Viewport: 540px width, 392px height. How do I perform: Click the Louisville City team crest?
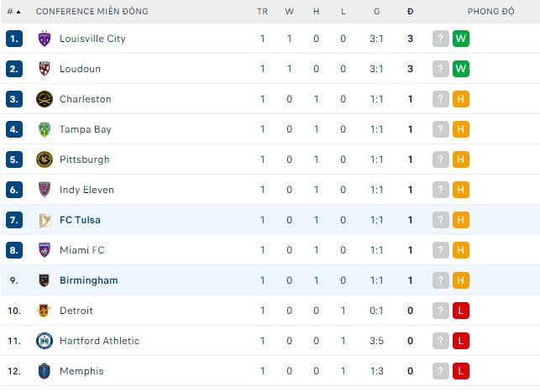pyautogui.click(x=45, y=39)
